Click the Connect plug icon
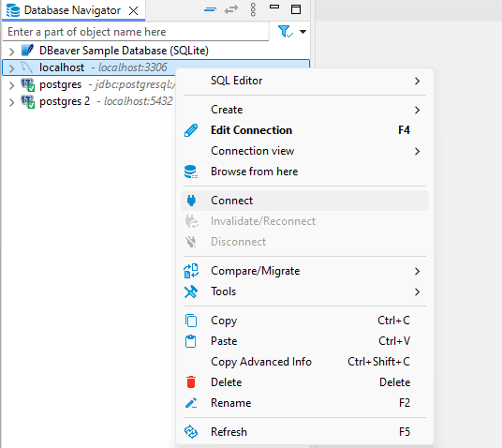This screenshot has height=448, width=502. pos(191,201)
